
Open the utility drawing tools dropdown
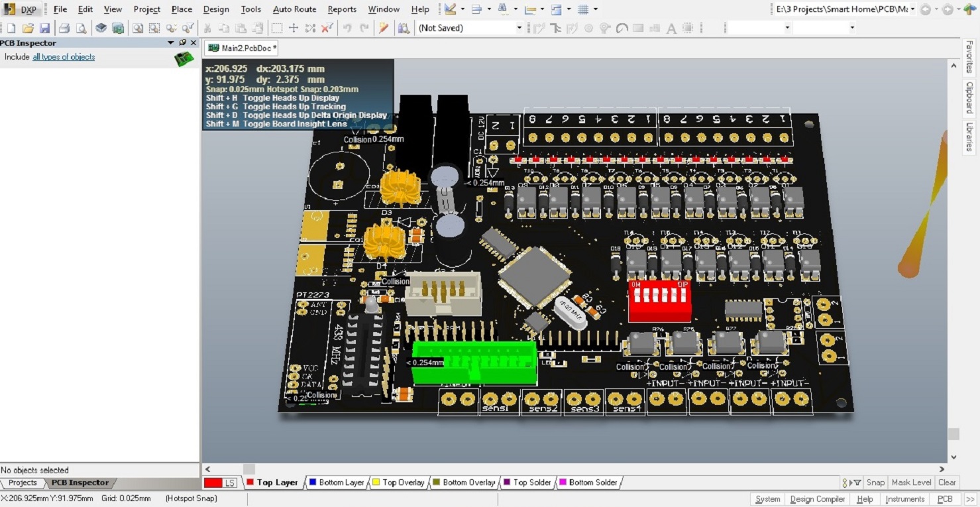[x=463, y=9]
